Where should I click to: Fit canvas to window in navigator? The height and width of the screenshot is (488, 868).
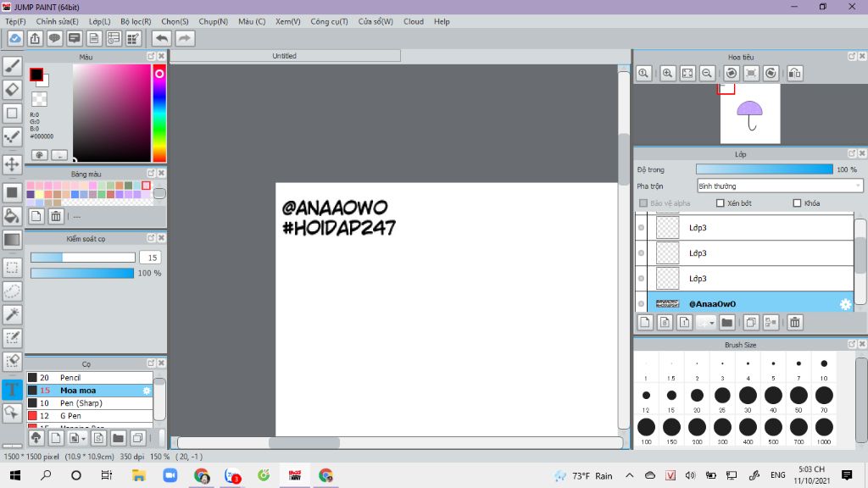(687, 73)
